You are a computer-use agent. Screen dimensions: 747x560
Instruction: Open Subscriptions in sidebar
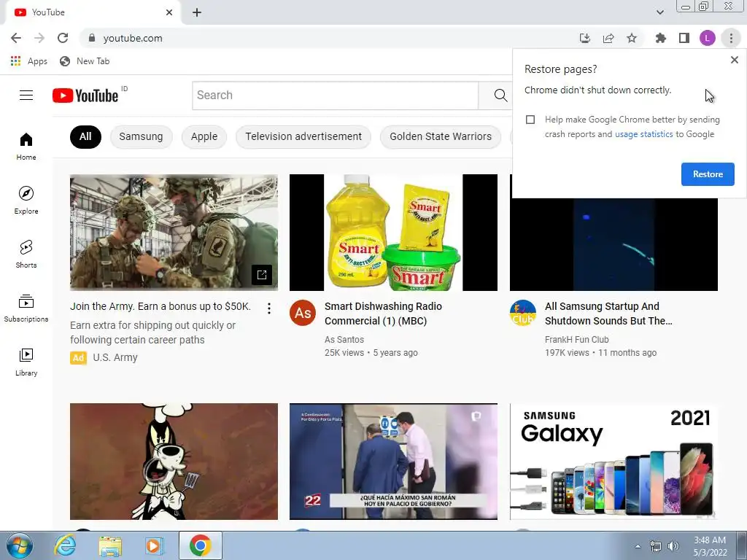click(26, 308)
